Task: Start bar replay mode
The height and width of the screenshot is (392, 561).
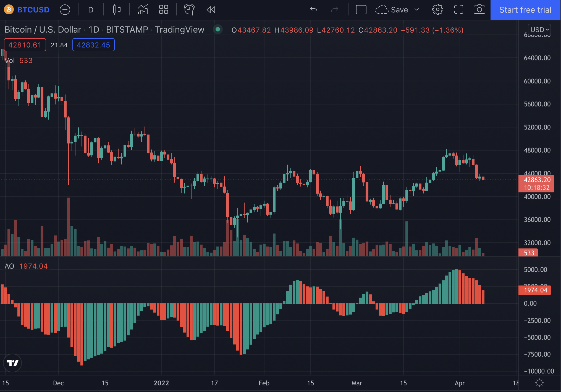Action: [211, 10]
